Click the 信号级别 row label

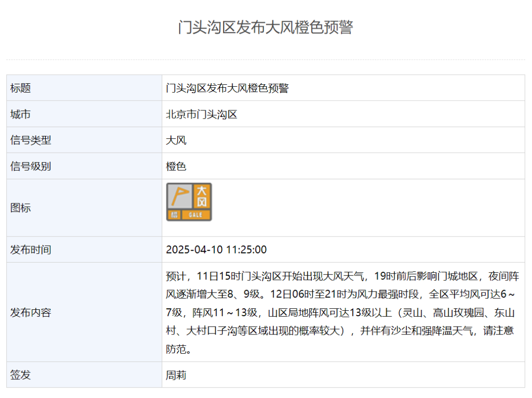pos(31,166)
